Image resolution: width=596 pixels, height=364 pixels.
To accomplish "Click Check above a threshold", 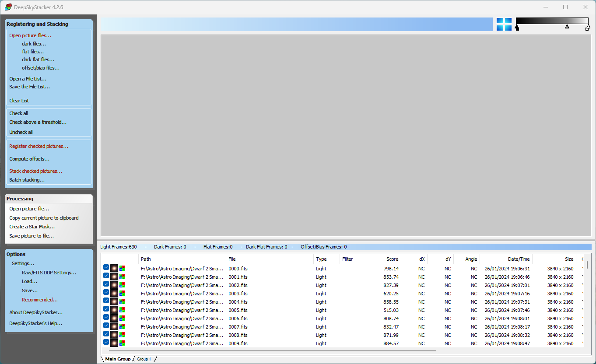I will [x=38, y=122].
